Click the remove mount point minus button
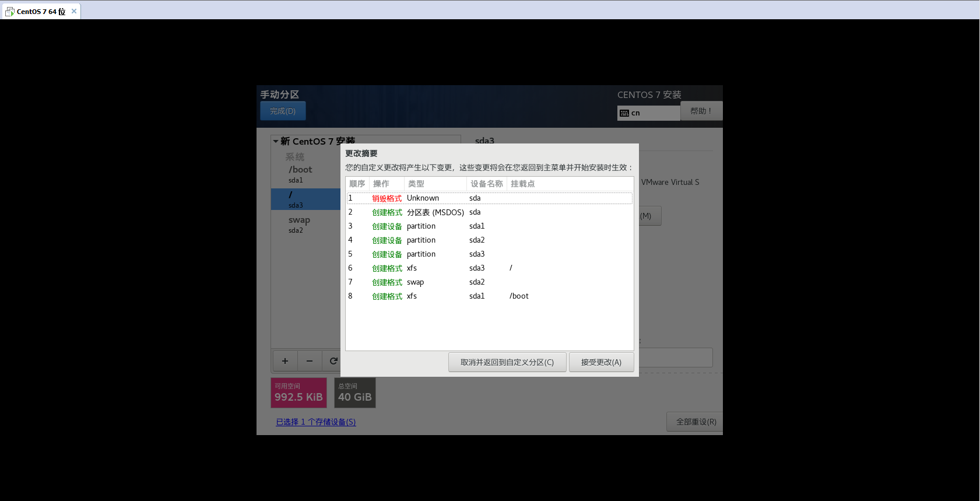This screenshot has height=501, width=980. pyautogui.click(x=310, y=361)
